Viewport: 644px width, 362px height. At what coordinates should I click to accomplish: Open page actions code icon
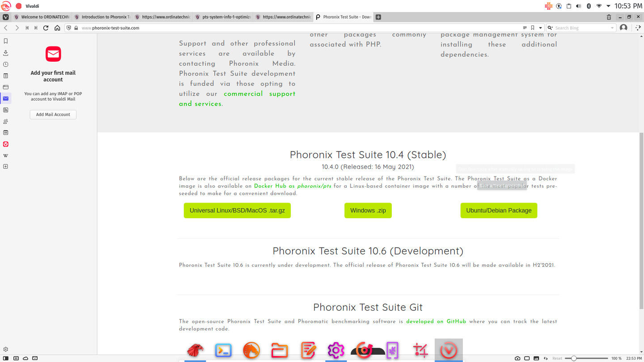(546, 358)
